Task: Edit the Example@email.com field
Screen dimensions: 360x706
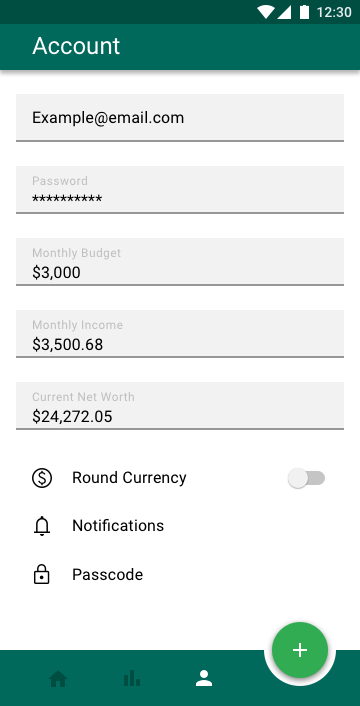Action: (x=180, y=118)
